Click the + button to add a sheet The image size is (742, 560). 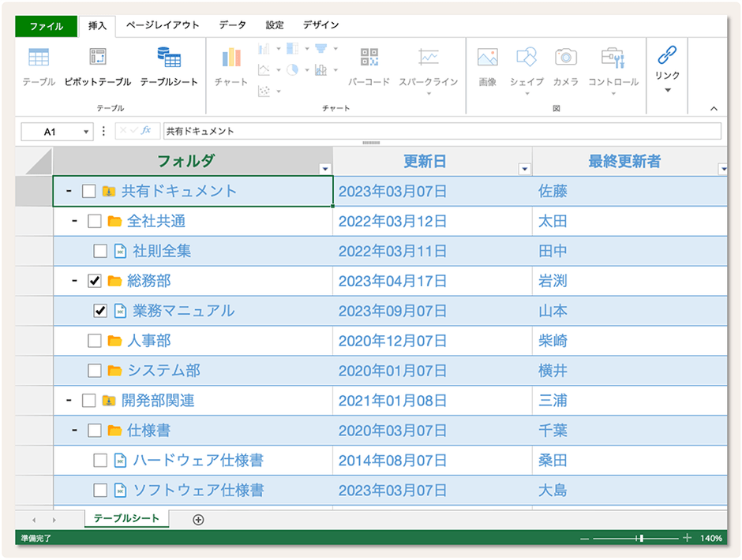[198, 520]
